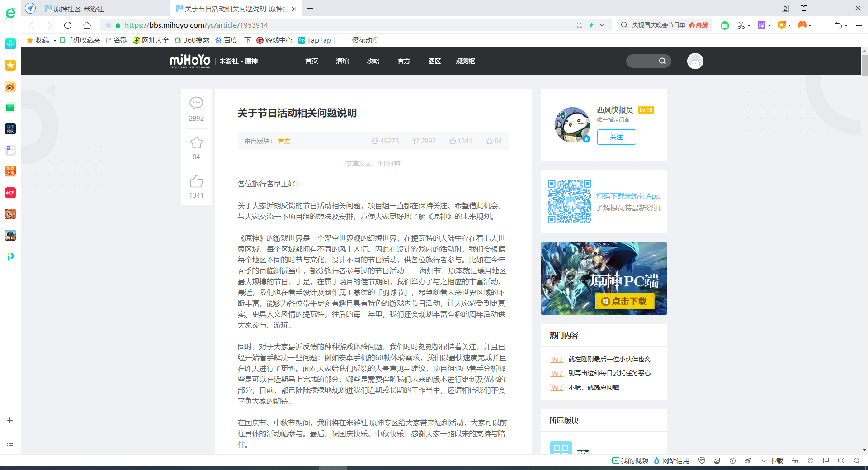
Task: Open the 游戏中心 bookmark
Action: coord(274,40)
